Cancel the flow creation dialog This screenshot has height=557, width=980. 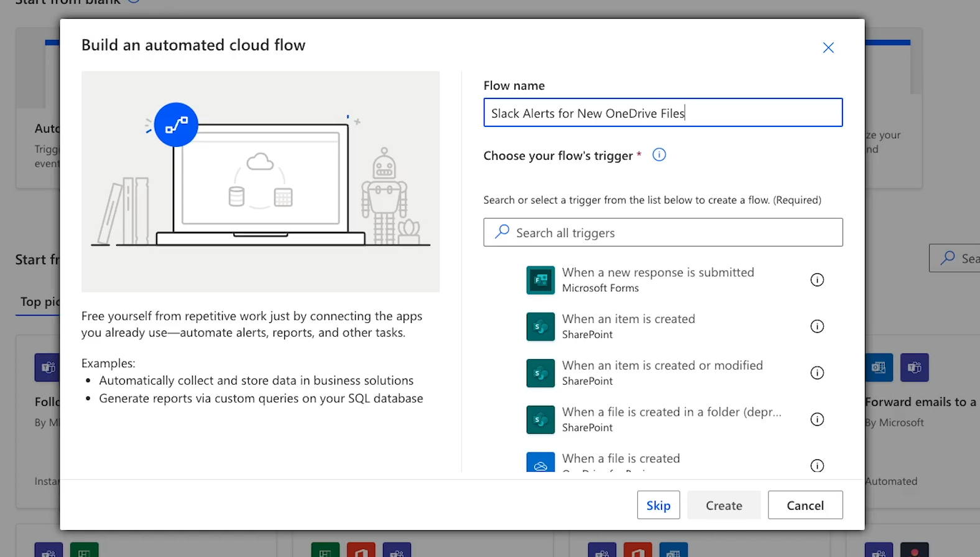(x=805, y=505)
